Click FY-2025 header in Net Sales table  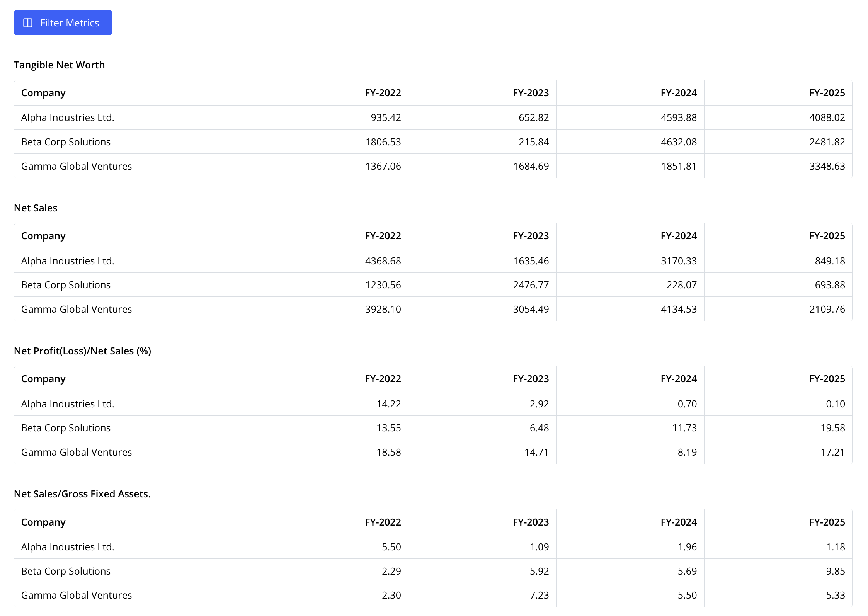[x=827, y=236]
